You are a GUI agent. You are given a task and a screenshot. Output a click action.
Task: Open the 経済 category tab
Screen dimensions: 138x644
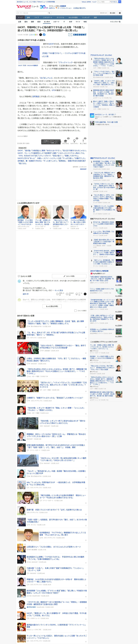pos(39,22)
